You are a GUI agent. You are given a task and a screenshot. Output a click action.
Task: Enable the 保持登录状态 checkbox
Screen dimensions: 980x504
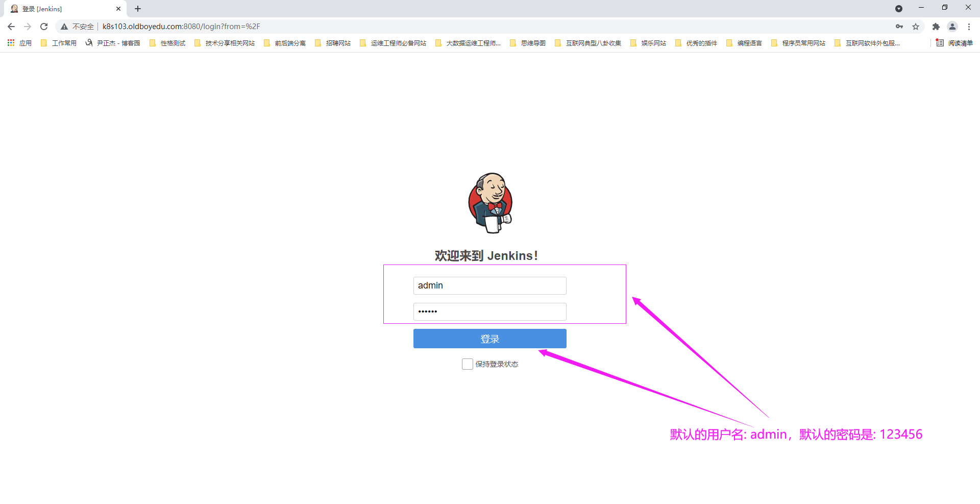point(467,364)
